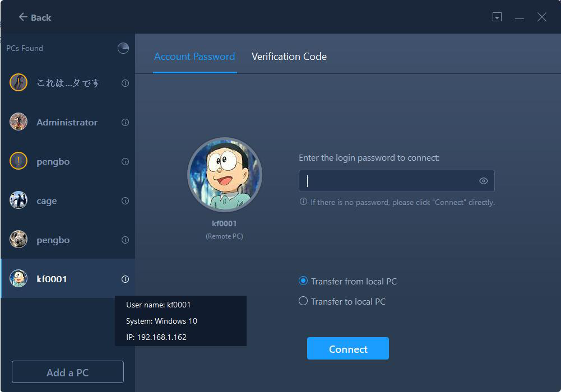Click the warning avatar of pengbo

click(x=18, y=161)
